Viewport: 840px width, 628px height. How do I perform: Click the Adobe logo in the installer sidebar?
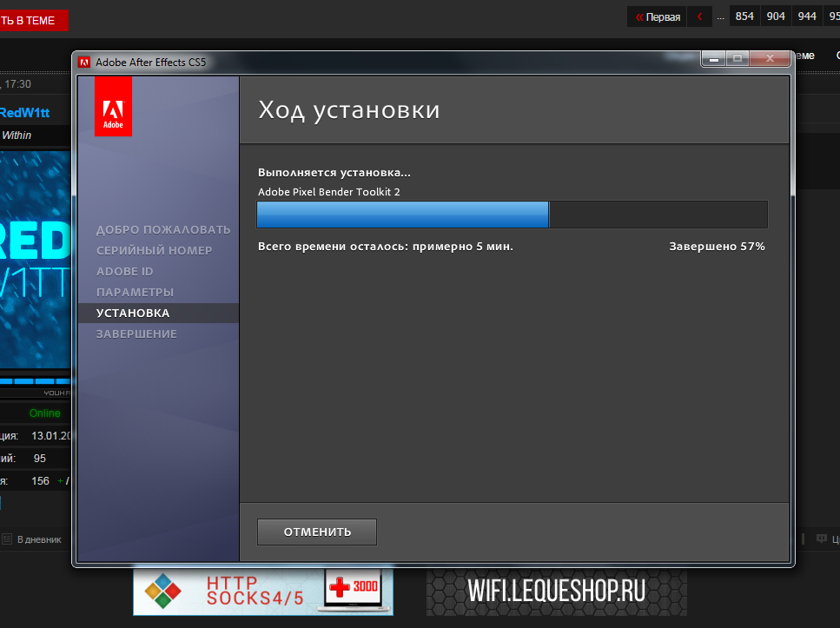(x=113, y=106)
